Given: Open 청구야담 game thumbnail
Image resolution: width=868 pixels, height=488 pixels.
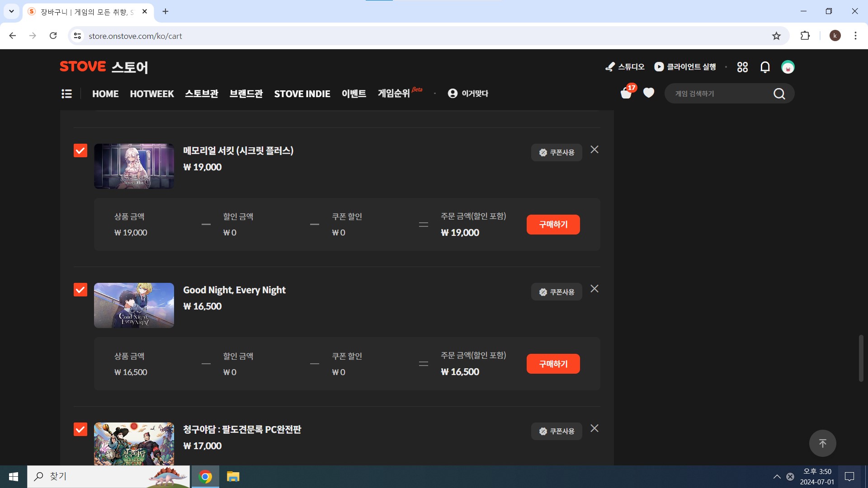Looking at the screenshot, I should pos(134,444).
